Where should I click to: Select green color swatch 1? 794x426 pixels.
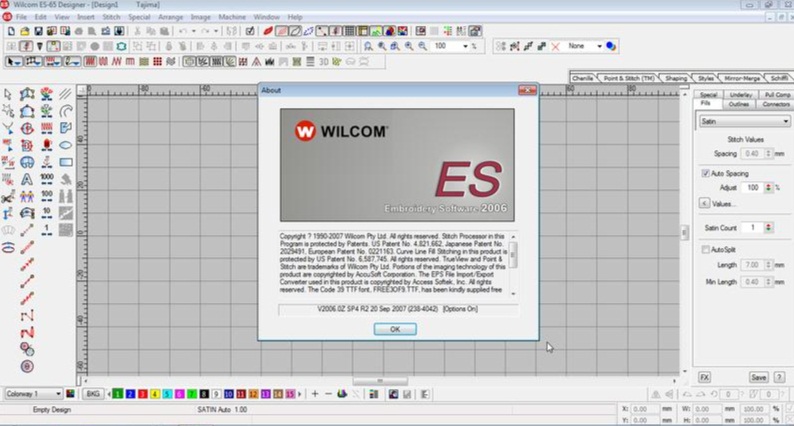point(118,394)
